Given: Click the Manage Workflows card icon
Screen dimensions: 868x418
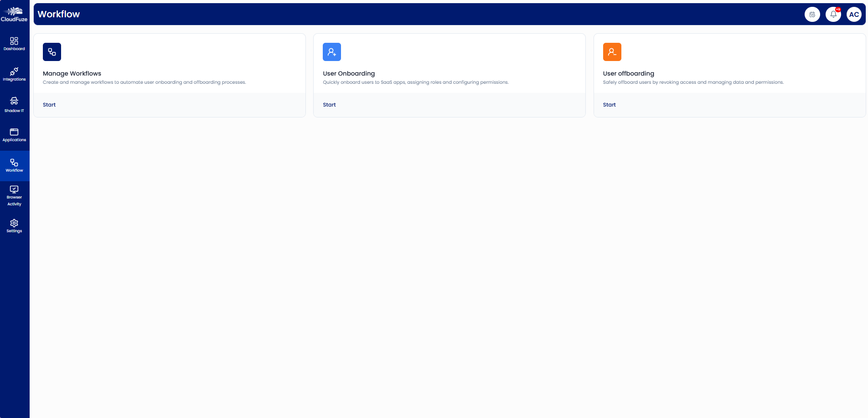Looking at the screenshot, I should coord(52,51).
